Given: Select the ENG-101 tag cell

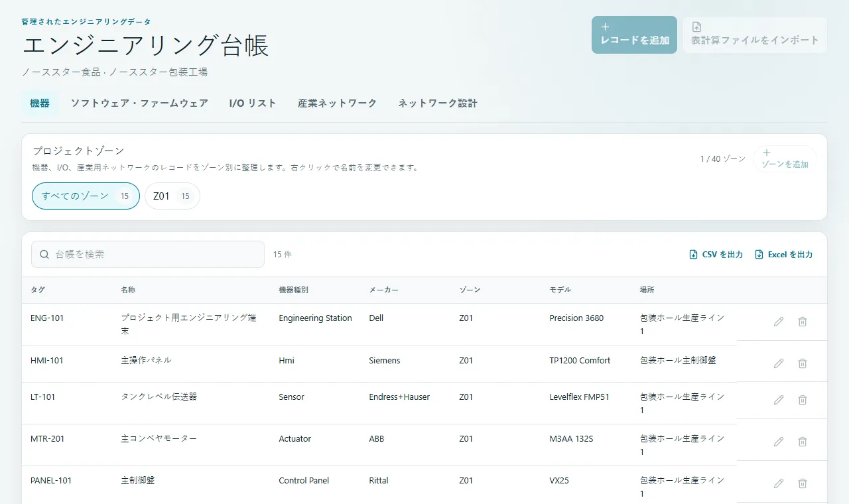Looking at the screenshot, I should click(x=47, y=318).
